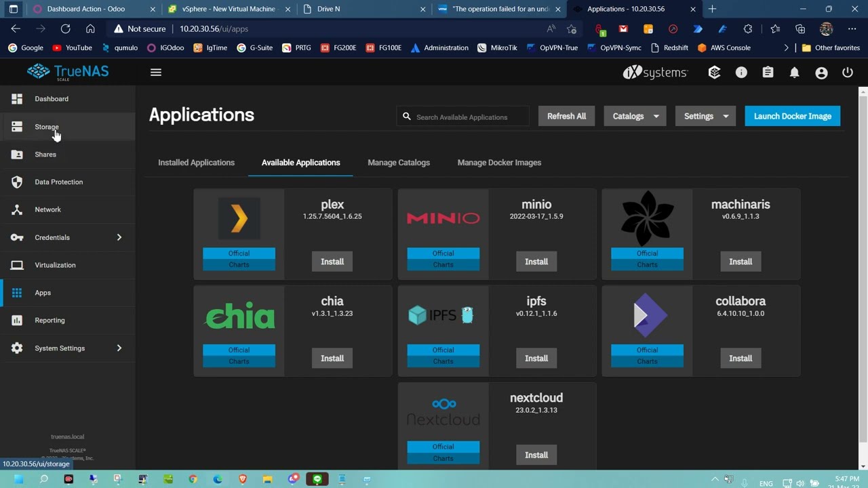Open the browser extensions puzzle icon
Image resolution: width=868 pixels, height=488 pixels.
748,28
